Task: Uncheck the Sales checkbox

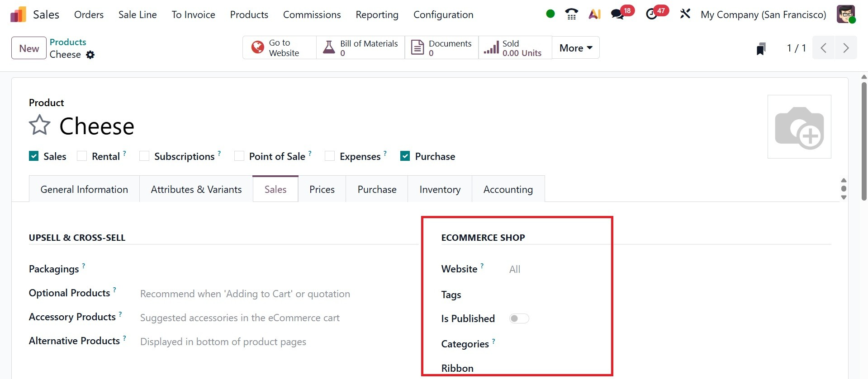Action: pyautogui.click(x=34, y=156)
